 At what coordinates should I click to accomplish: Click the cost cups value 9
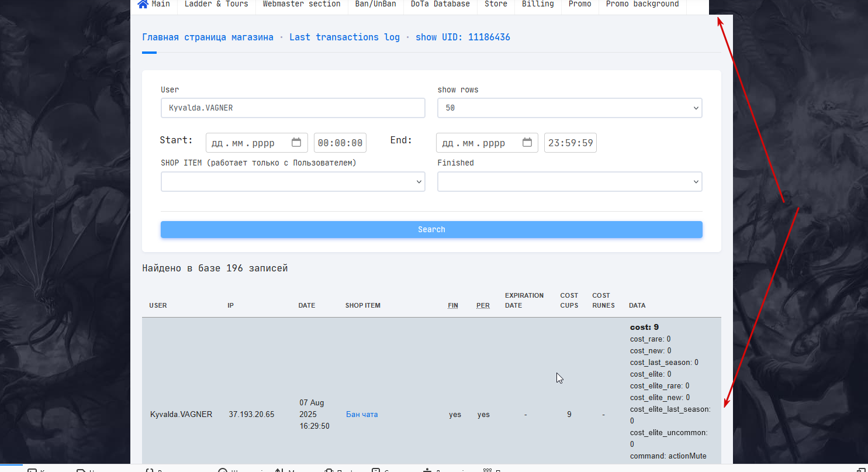pyautogui.click(x=569, y=414)
